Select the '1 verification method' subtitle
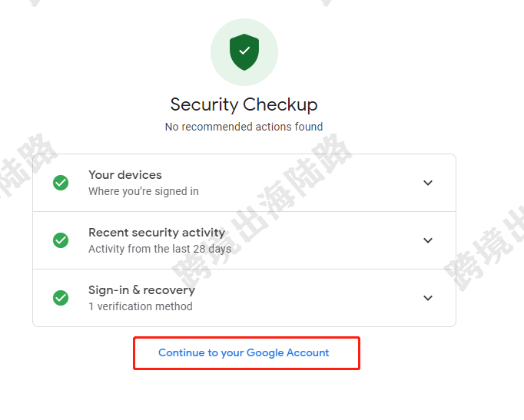Screen dimensions: 524x420 (x=141, y=306)
